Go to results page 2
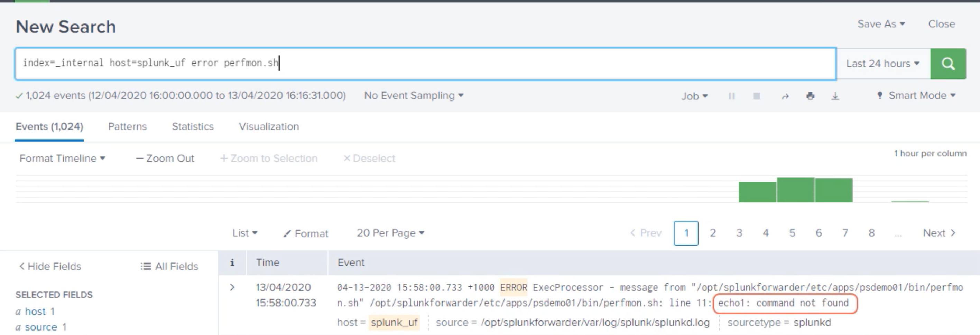Screen dimensions: 980x335 pos(713,233)
